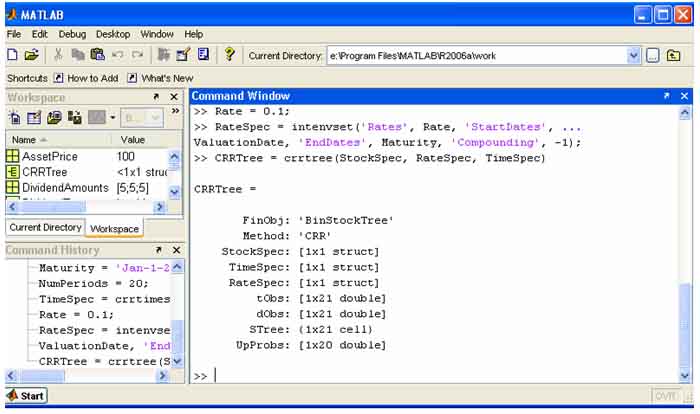Click the Current Directory path field
This screenshot has width=700, height=414.
click(x=477, y=56)
